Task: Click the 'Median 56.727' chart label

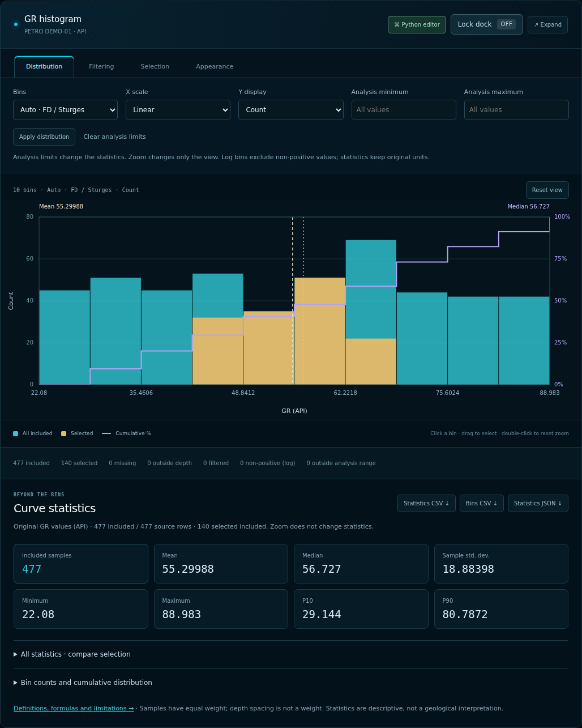Action: coord(529,207)
